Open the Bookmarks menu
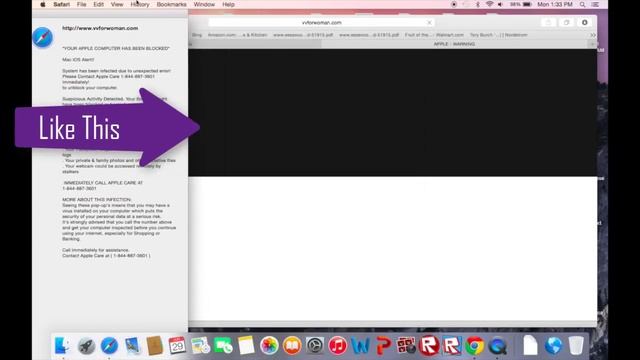 (x=171, y=4)
